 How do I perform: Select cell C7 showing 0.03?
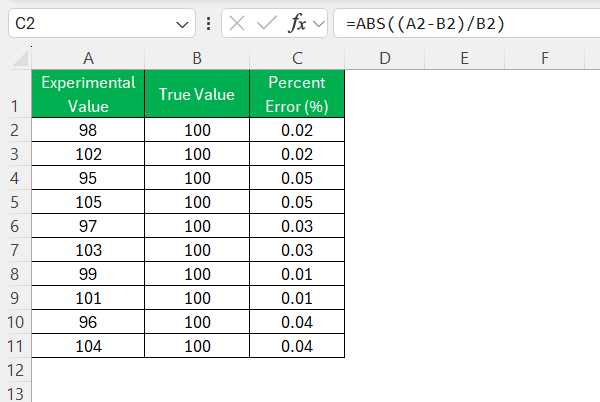(297, 250)
